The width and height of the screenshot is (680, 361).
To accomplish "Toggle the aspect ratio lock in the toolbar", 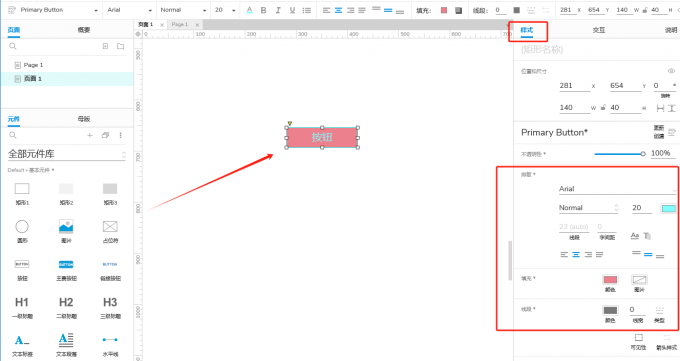I will [x=645, y=10].
